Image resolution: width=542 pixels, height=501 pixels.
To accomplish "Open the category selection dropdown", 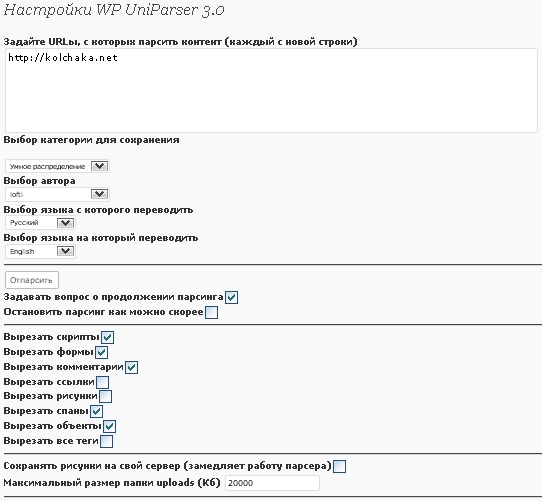I will [57, 166].
